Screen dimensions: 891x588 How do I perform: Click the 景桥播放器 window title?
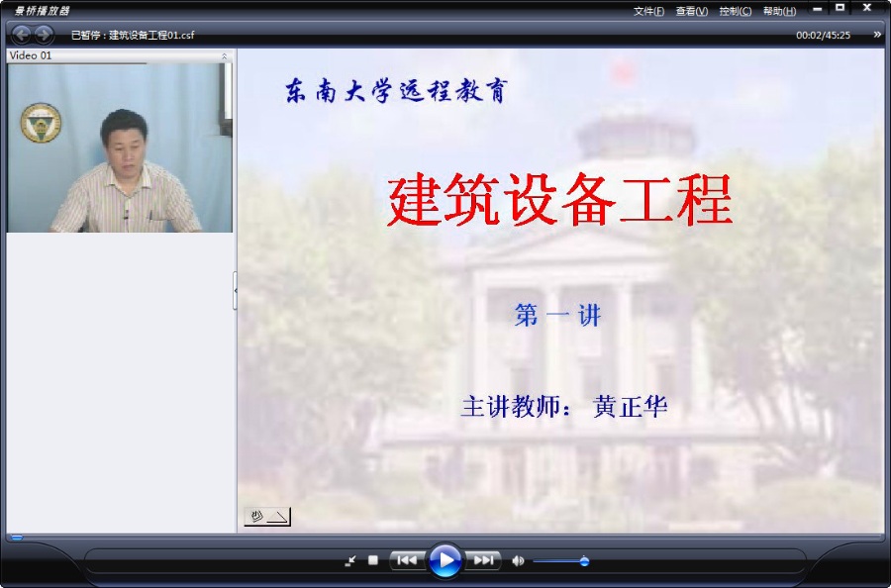click(x=42, y=11)
